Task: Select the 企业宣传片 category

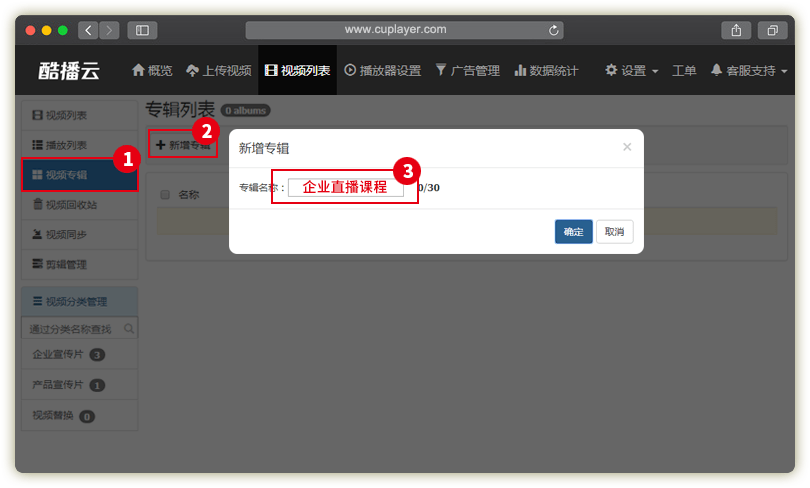Action: click(62, 354)
